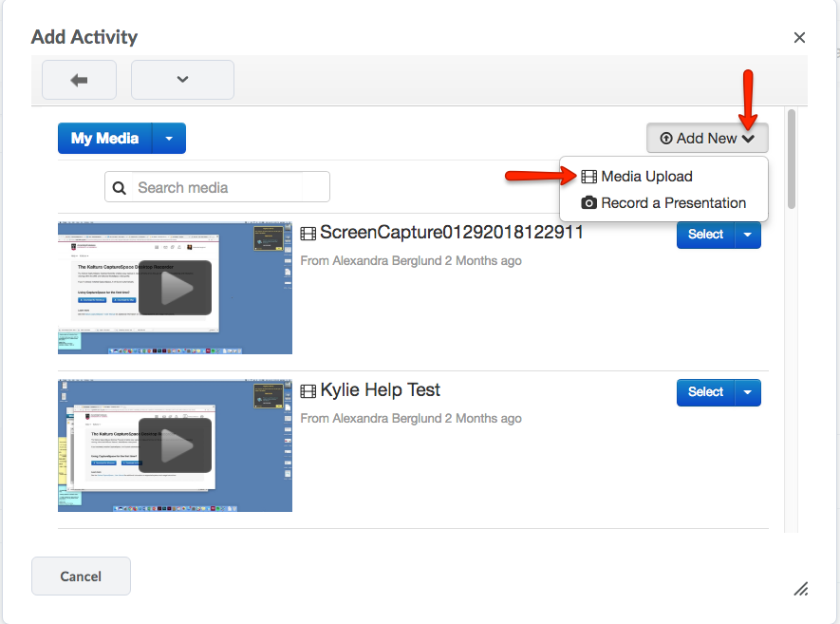Screen dimensions: 840x624
Task: Click the film strip icon beside Media Upload
Action: [x=589, y=177]
